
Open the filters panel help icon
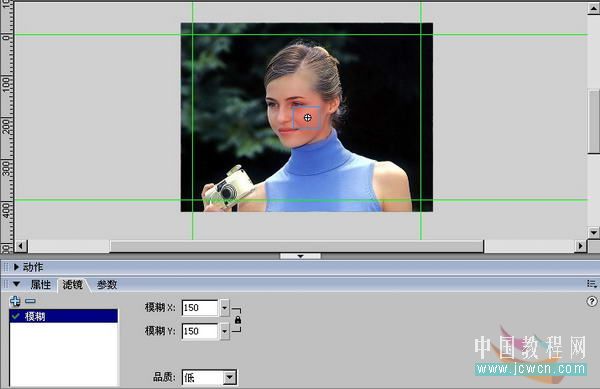tap(592, 302)
